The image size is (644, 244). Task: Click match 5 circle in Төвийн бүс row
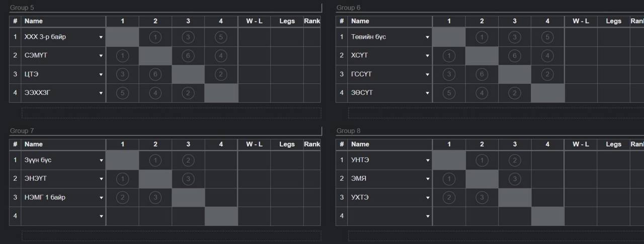click(x=547, y=37)
